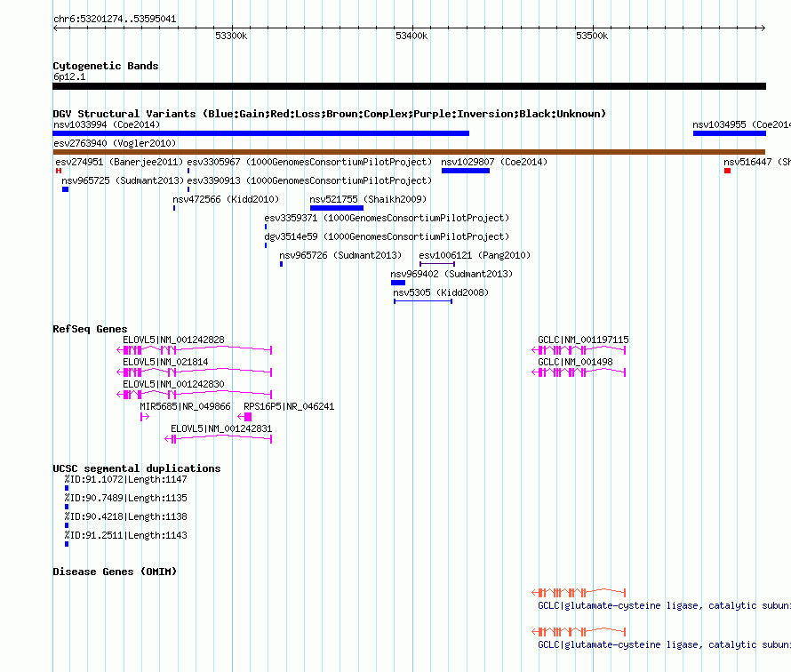The image size is (791, 672).
Task: Click the UCSC segmental duplications track title
Action: coord(137,468)
